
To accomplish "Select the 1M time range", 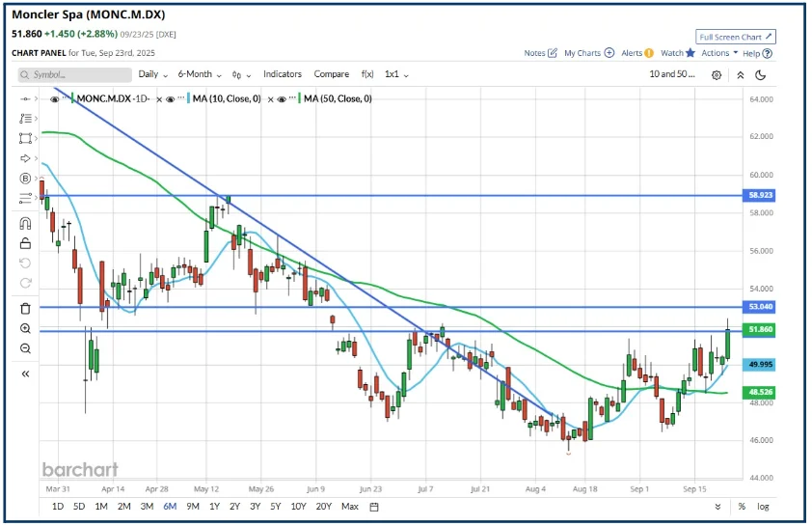I will tap(101, 507).
